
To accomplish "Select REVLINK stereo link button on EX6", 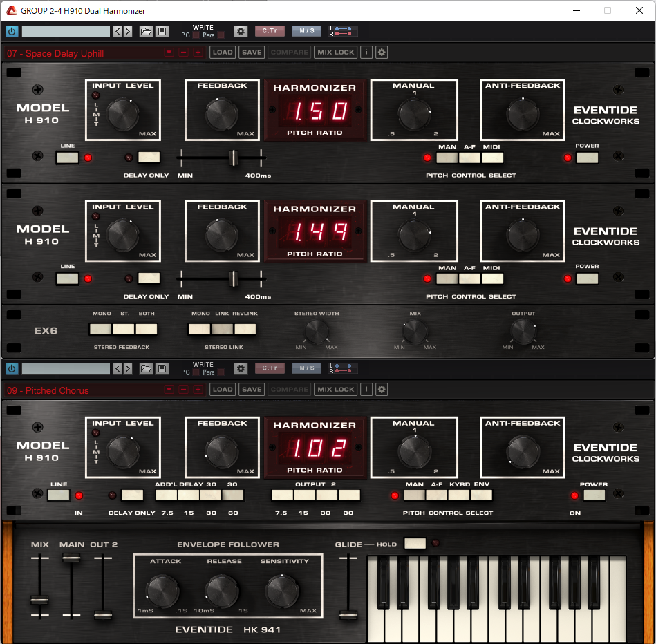I will [x=245, y=329].
